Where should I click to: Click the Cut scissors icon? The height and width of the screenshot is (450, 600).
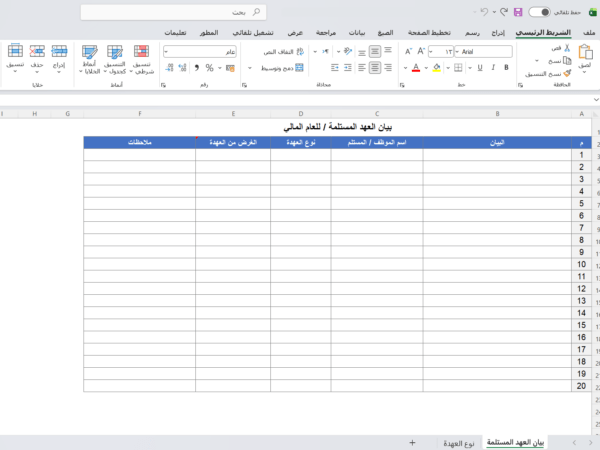coord(567,48)
